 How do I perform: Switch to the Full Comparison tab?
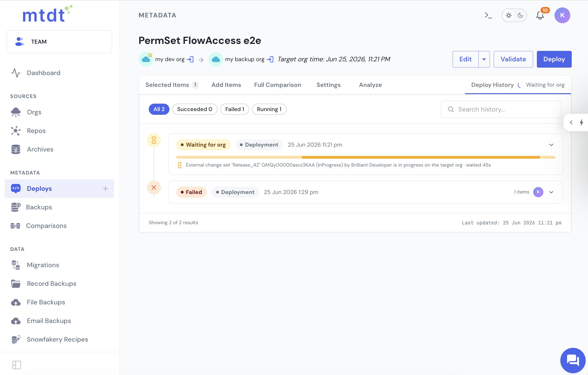(277, 85)
